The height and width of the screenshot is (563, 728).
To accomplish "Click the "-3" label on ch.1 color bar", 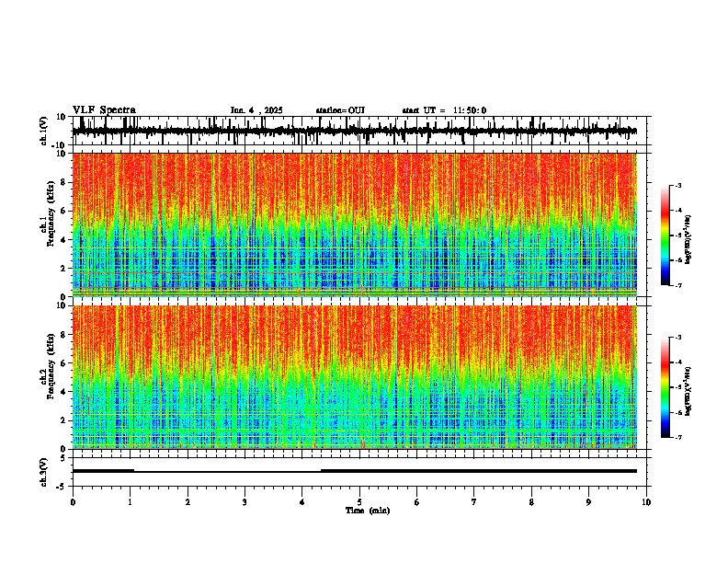I will pos(678,185).
